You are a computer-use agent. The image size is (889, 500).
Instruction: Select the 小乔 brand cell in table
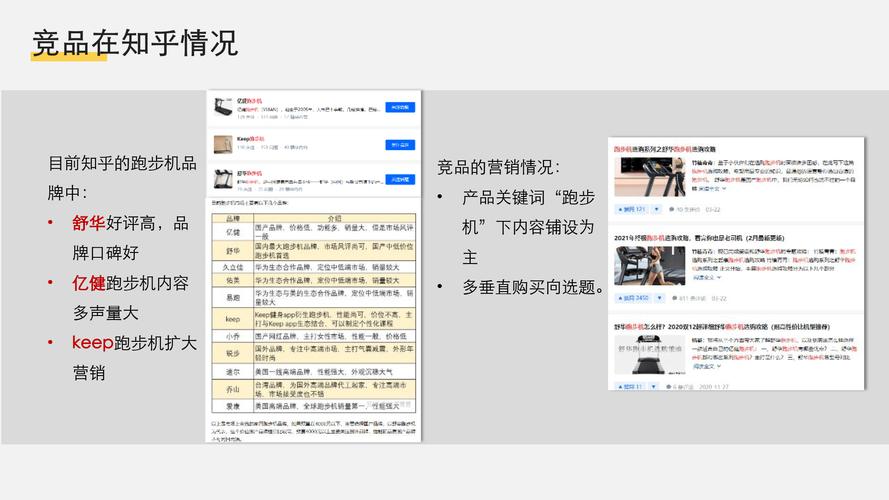point(233,336)
